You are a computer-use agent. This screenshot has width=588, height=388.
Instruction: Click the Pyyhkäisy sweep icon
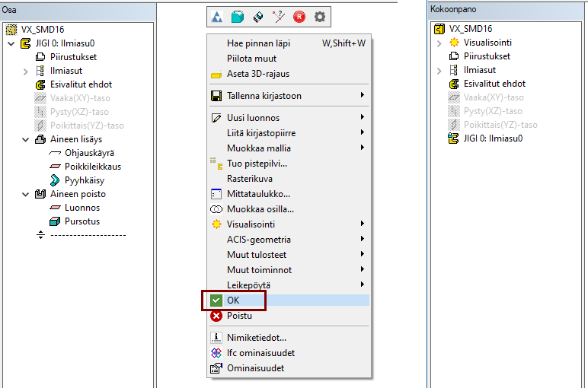click(55, 180)
